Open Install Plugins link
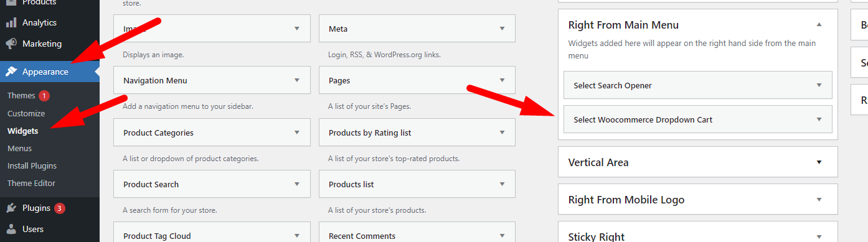 coord(32,165)
